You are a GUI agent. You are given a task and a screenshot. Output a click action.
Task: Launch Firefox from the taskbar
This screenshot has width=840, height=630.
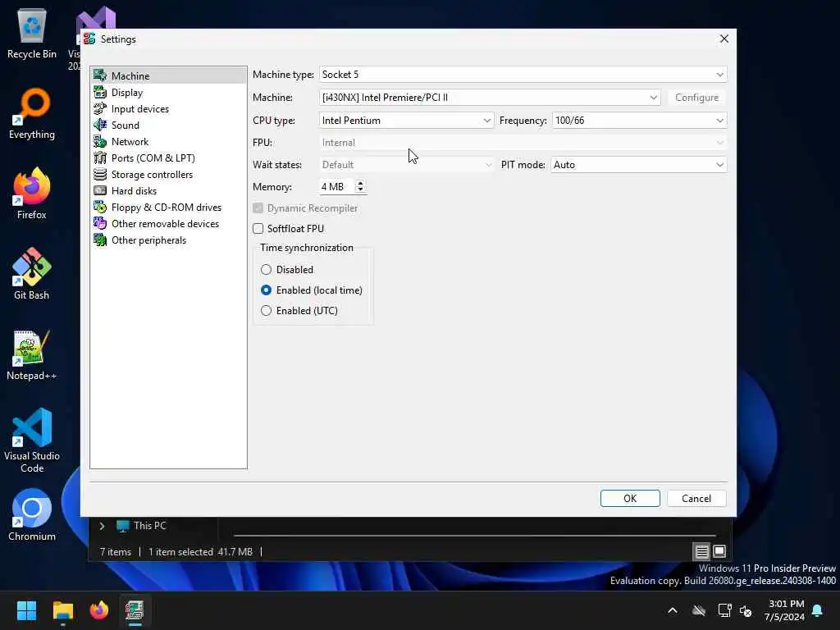click(x=98, y=610)
